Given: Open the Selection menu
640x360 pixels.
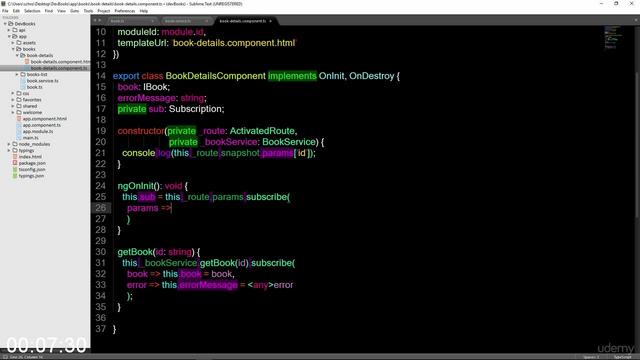Looking at the screenshot, I should [32, 11].
